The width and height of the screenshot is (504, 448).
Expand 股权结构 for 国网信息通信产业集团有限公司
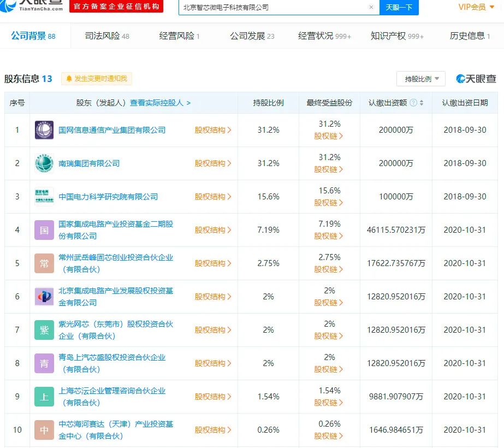pos(213,130)
